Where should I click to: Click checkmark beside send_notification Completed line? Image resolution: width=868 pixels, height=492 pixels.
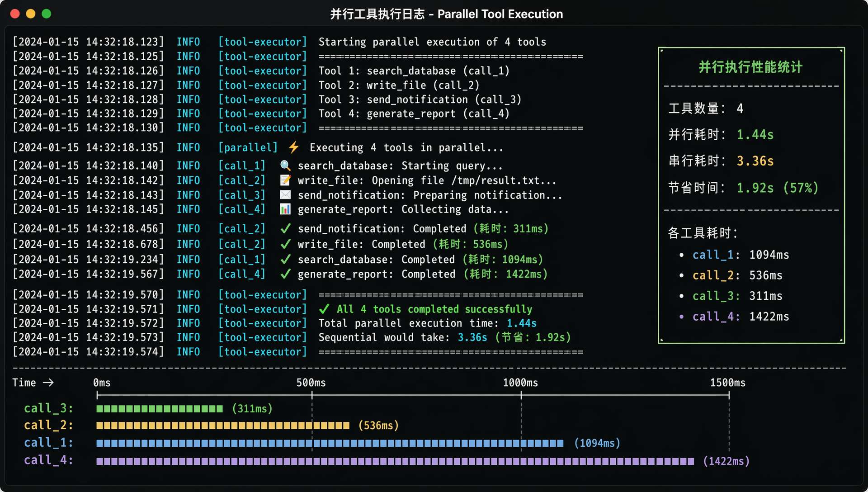[x=285, y=229]
